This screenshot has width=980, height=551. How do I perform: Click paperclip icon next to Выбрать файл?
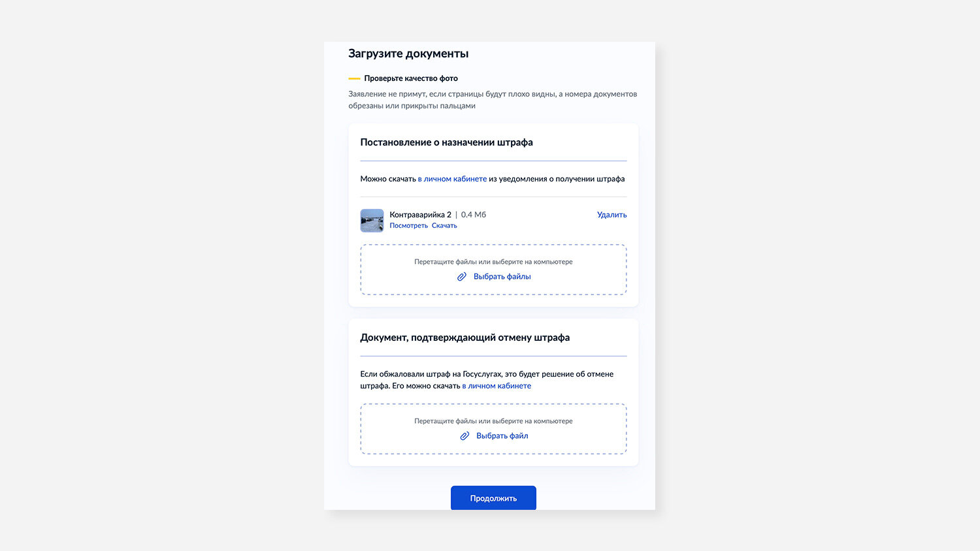coord(465,436)
